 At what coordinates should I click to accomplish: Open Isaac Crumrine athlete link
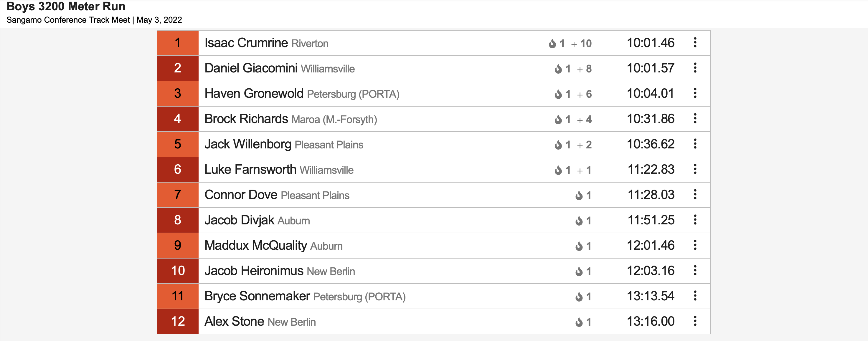pyautogui.click(x=246, y=43)
